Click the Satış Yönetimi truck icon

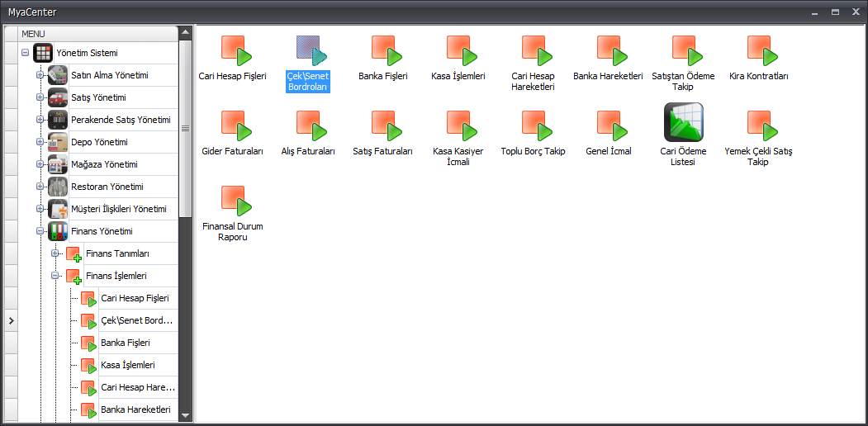[58, 97]
